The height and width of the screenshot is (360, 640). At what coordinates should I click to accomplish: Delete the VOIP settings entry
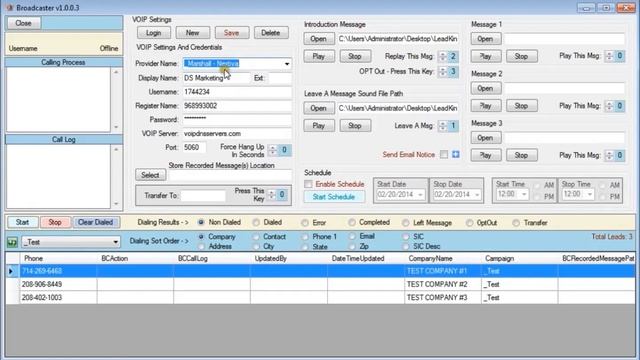click(x=271, y=33)
